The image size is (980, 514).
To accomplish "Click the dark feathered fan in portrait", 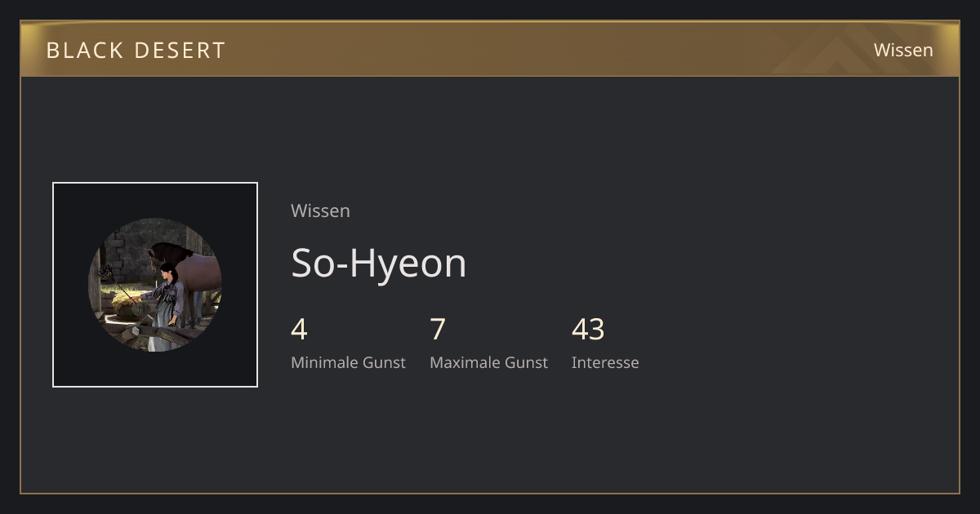I will pyautogui.click(x=107, y=273).
